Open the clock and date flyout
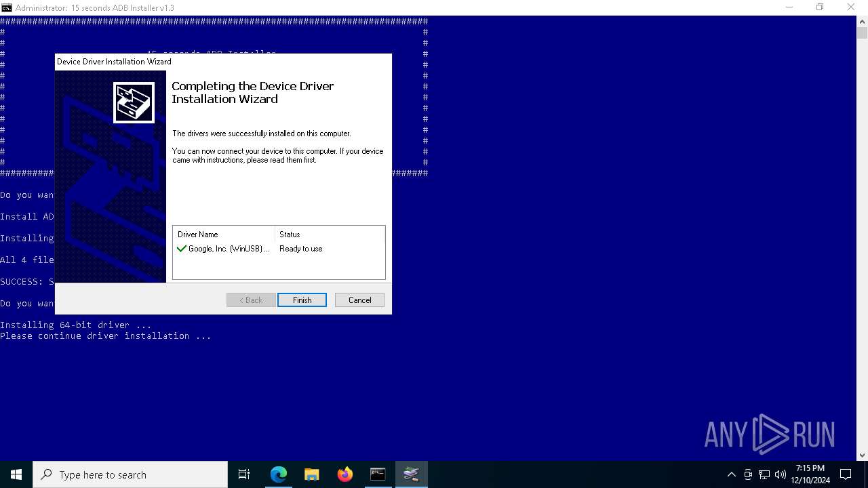The width and height of the screenshot is (868, 488). click(x=810, y=474)
